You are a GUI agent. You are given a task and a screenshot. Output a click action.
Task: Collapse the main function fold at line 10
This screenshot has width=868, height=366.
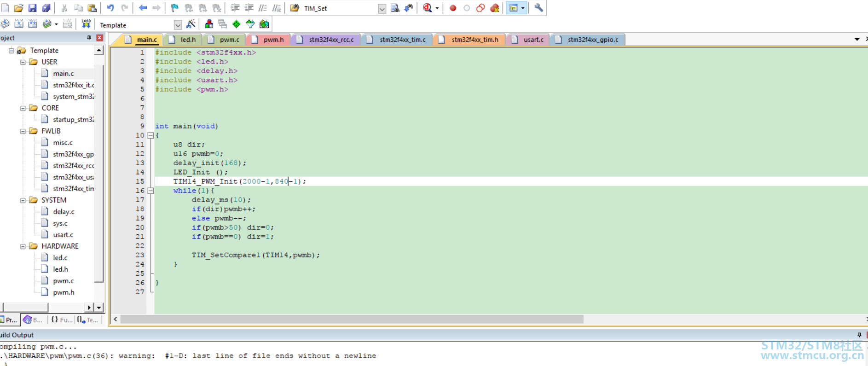point(150,135)
